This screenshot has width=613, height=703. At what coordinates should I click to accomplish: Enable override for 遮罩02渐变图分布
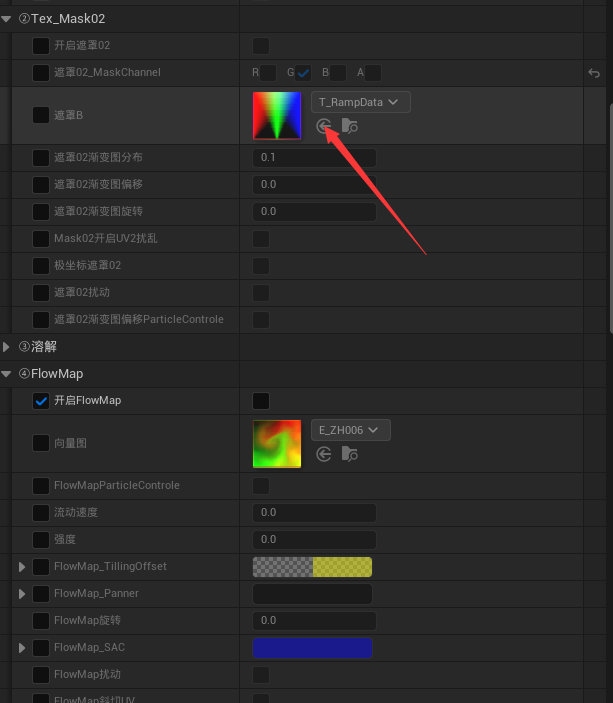pos(41,158)
